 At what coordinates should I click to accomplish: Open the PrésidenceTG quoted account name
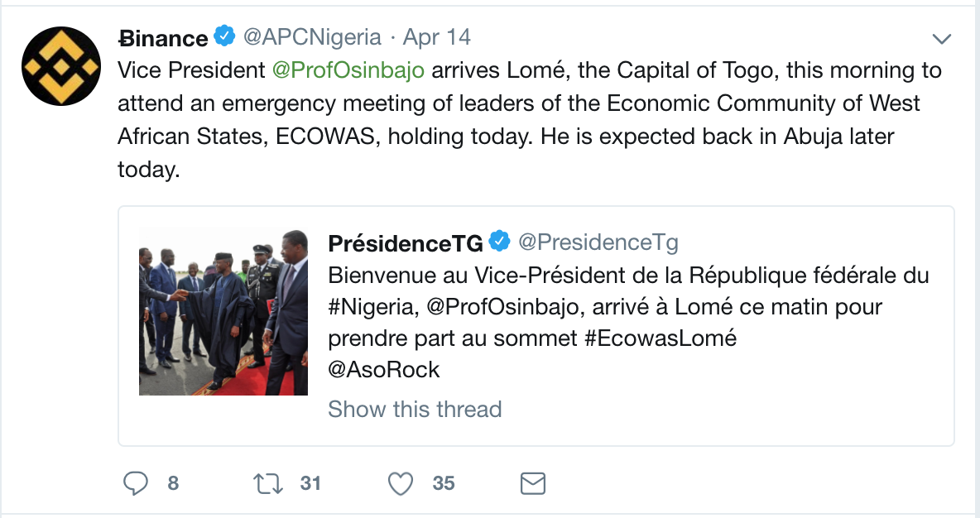point(406,242)
